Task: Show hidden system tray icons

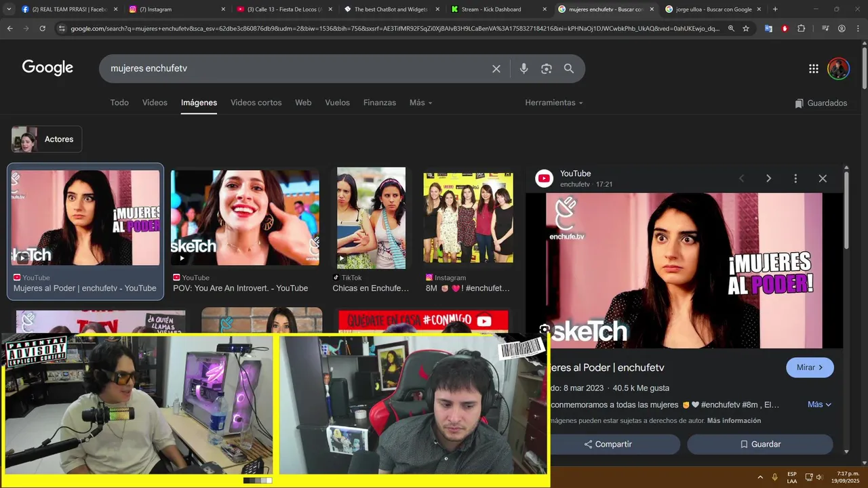Action: pyautogui.click(x=759, y=477)
